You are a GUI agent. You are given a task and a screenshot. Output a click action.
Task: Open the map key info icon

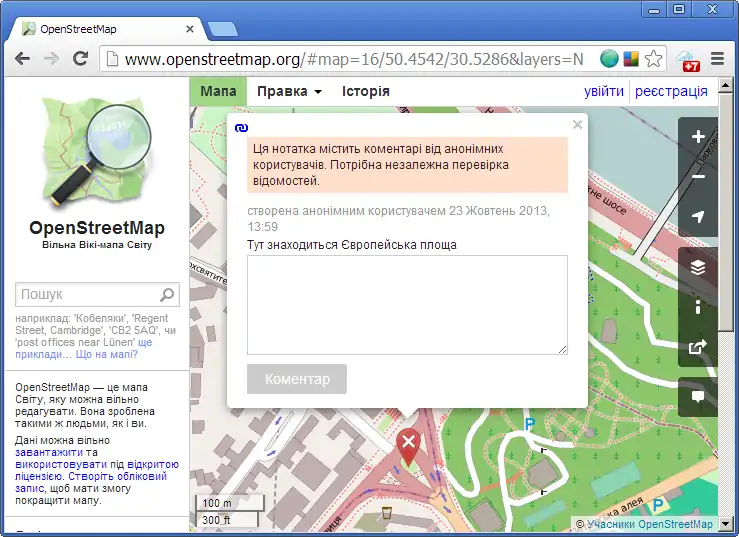(x=698, y=307)
